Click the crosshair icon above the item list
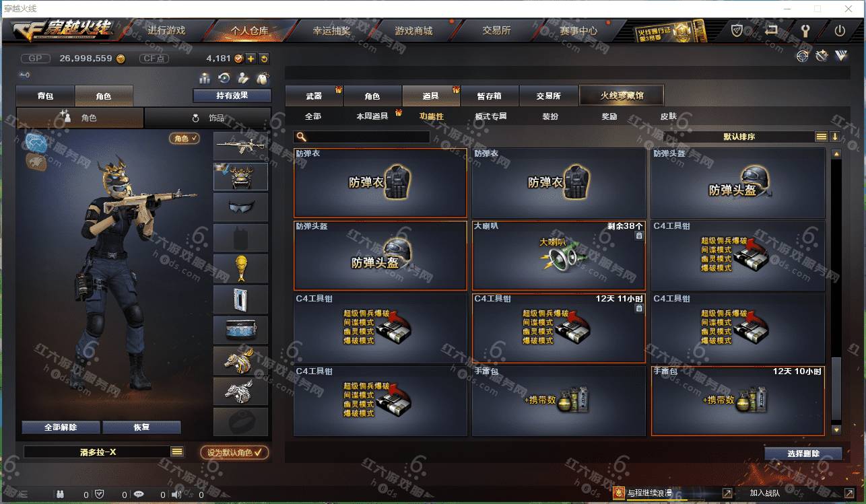This screenshot has height=504, width=866. (x=802, y=57)
